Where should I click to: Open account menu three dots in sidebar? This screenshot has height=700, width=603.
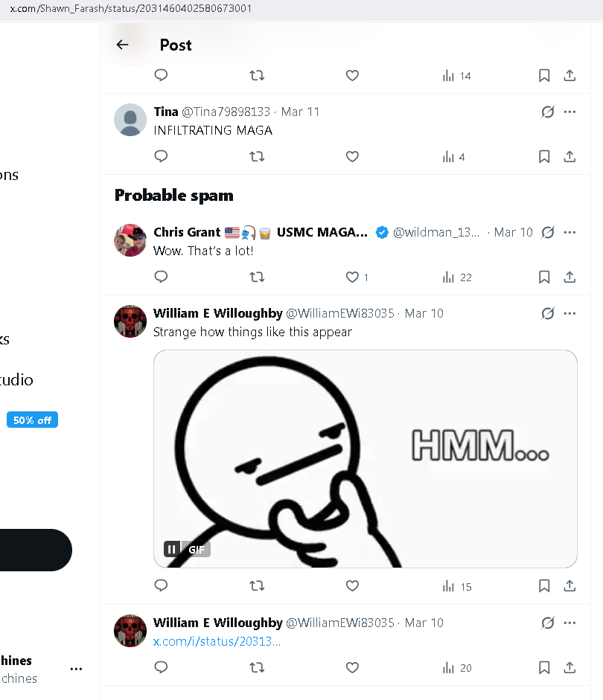76,669
